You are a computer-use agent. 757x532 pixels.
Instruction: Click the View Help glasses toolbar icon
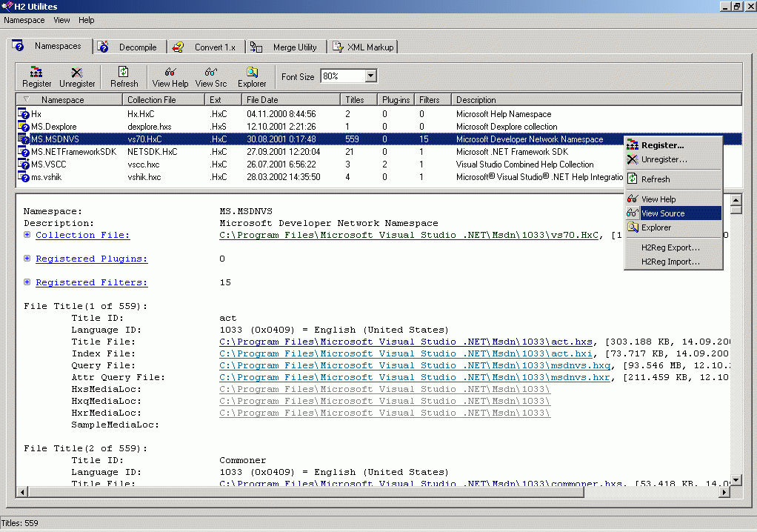170,72
